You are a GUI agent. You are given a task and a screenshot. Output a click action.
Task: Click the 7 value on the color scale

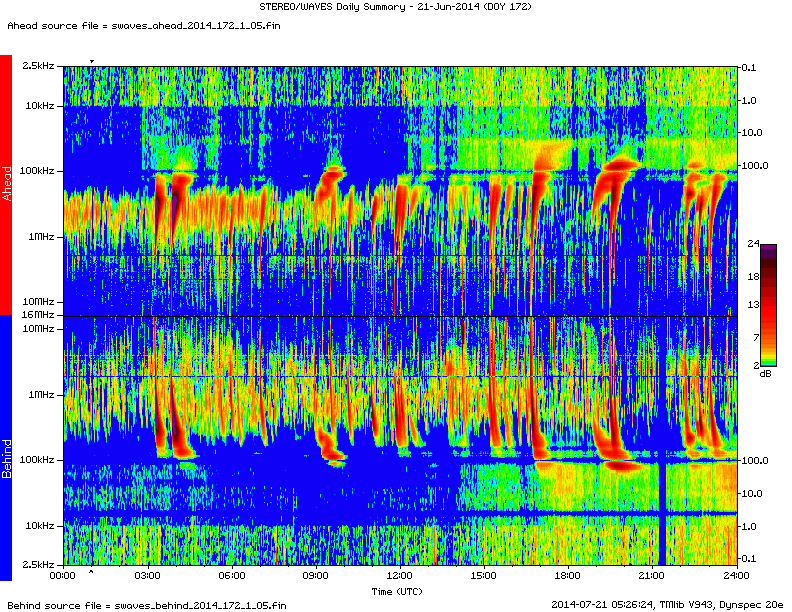click(x=756, y=337)
